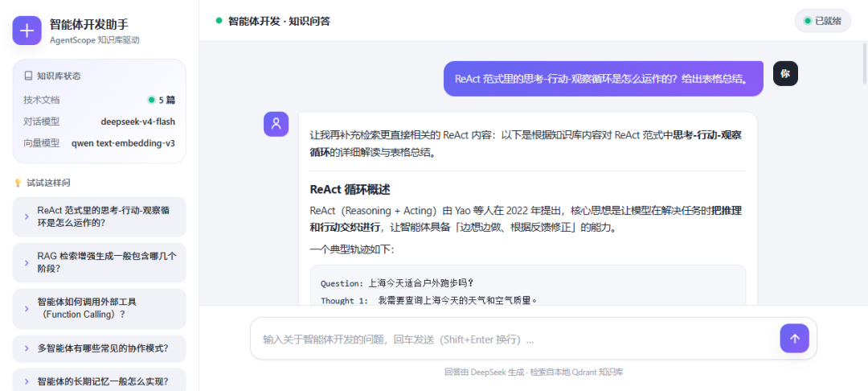The height and width of the screenshot is (391, 868).
Task: Click the user's ReAct question bubble
Action: coord(604,79)
